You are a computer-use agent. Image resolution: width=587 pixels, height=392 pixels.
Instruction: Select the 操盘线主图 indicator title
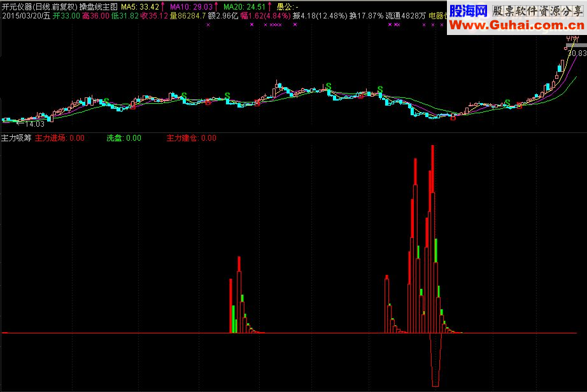[x=99, y=7]
